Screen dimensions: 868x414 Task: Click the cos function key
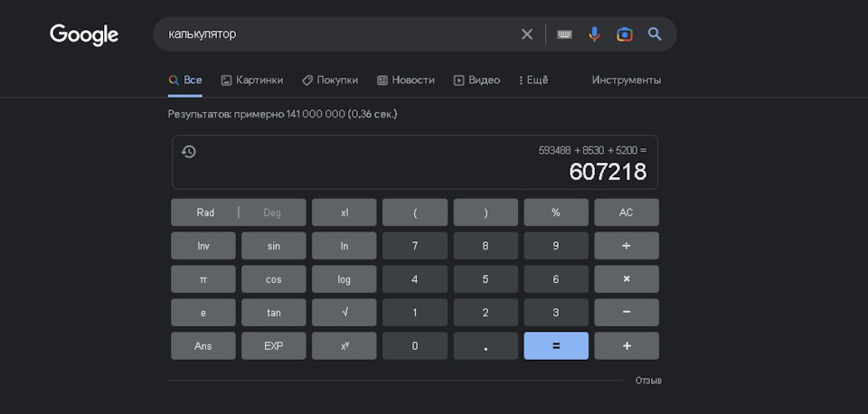(x=273, y=279)
